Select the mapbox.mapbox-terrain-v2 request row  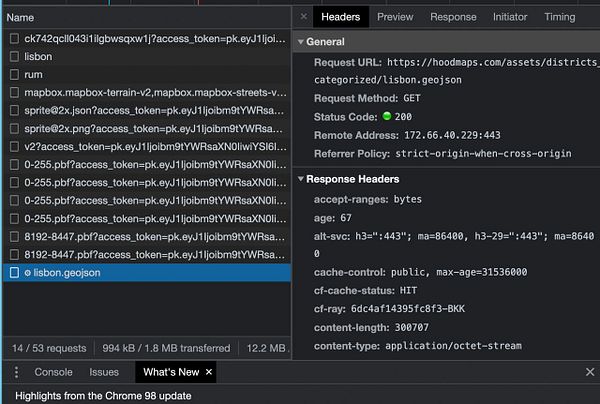(x=147, y=92)
